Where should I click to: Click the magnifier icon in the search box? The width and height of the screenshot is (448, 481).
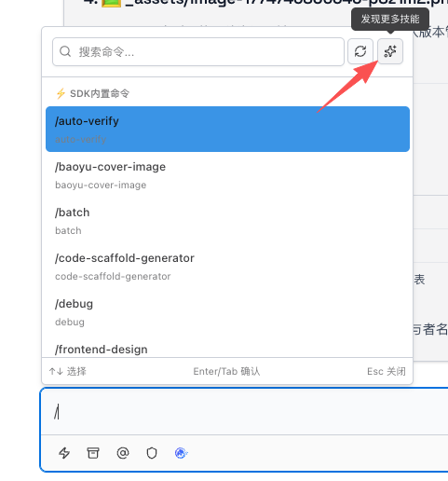click(65, 51)
